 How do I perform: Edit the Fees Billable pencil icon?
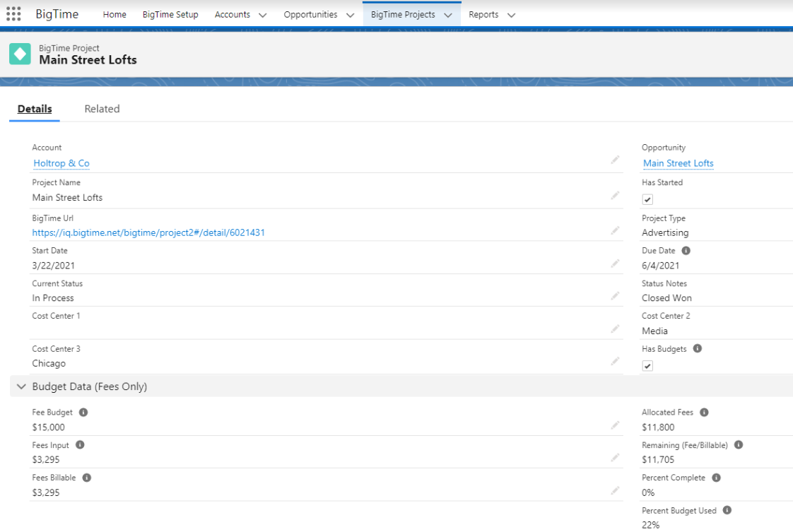tap(615, 490)
